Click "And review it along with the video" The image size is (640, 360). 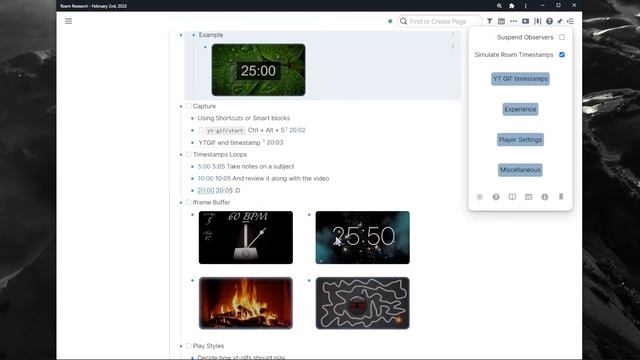tap(280, 178)
